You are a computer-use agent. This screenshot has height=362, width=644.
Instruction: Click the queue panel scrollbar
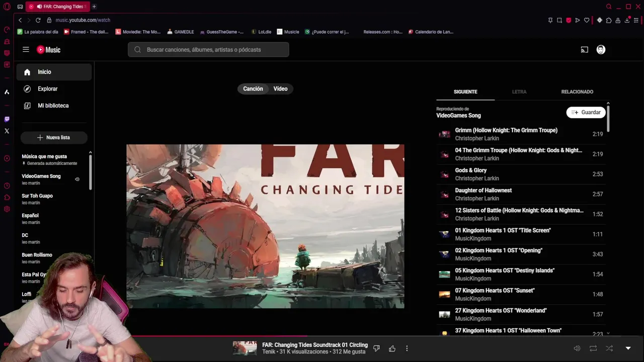(608, 118)
